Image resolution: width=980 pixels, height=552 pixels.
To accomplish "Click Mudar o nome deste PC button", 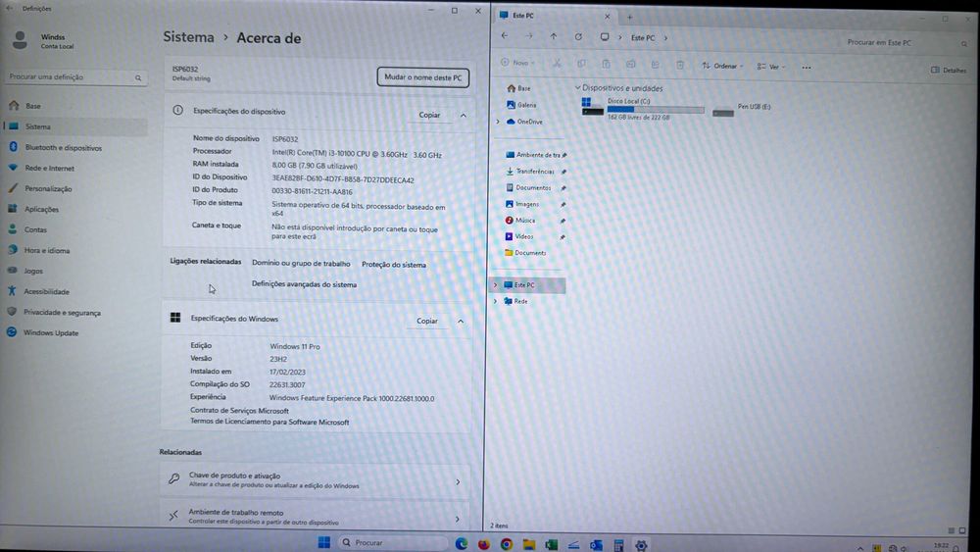I will 423,77.
